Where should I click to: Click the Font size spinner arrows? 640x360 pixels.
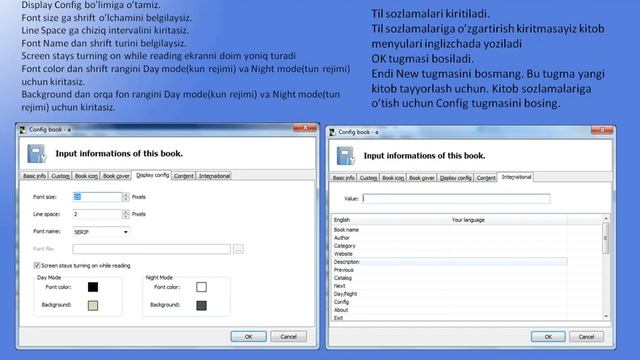coord(126,197)
